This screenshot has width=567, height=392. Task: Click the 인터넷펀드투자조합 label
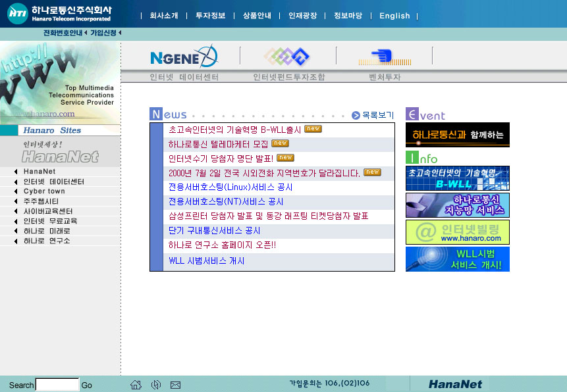[x=289, y=77]
